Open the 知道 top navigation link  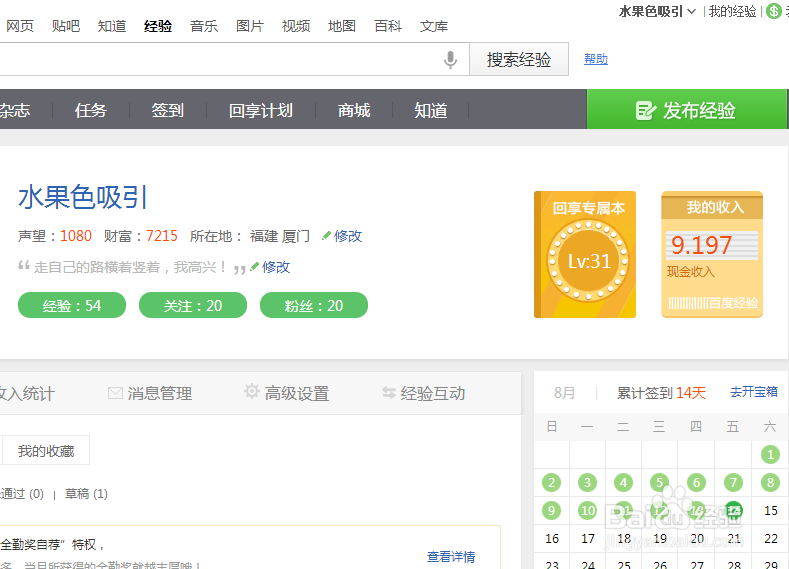pyautogui.click(x=112, y=26)
